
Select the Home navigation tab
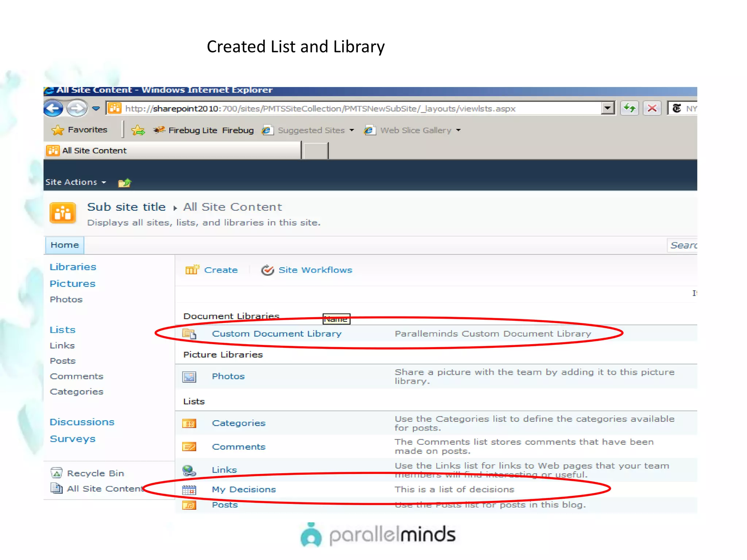tap(65, 245)
